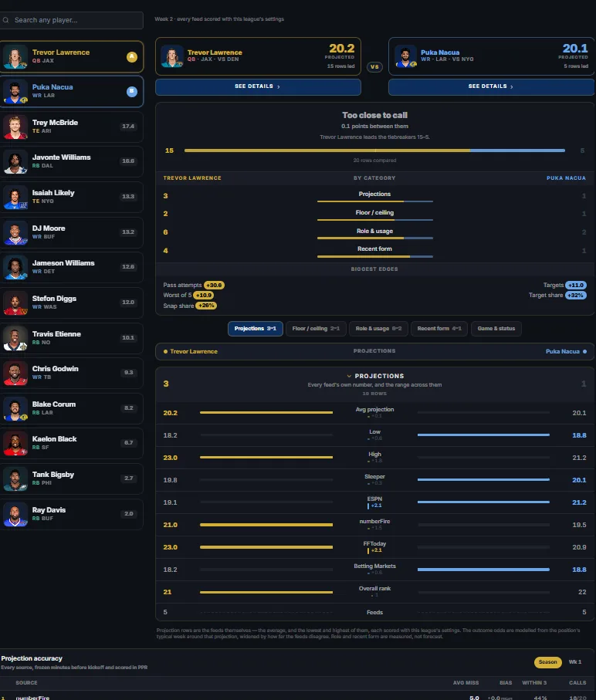Click the Projections category row
The image size is (596, 700).
pyautogui.click(x=374, y=196)
